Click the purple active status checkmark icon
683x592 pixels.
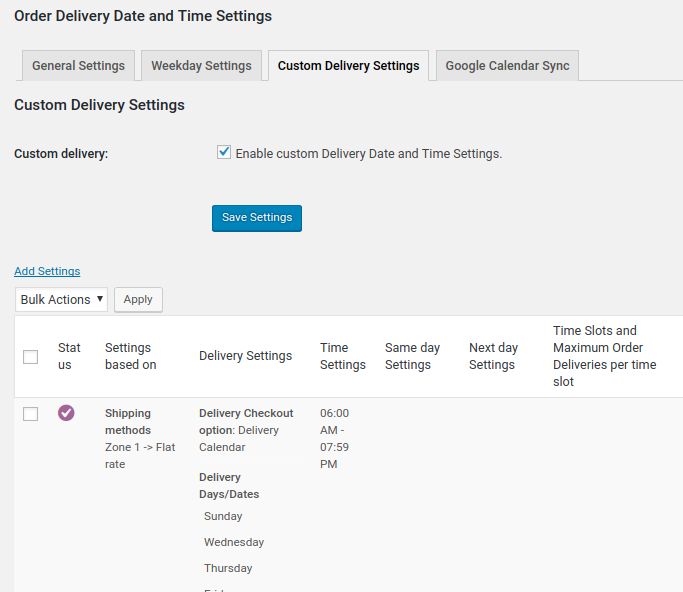pos(66,413)
